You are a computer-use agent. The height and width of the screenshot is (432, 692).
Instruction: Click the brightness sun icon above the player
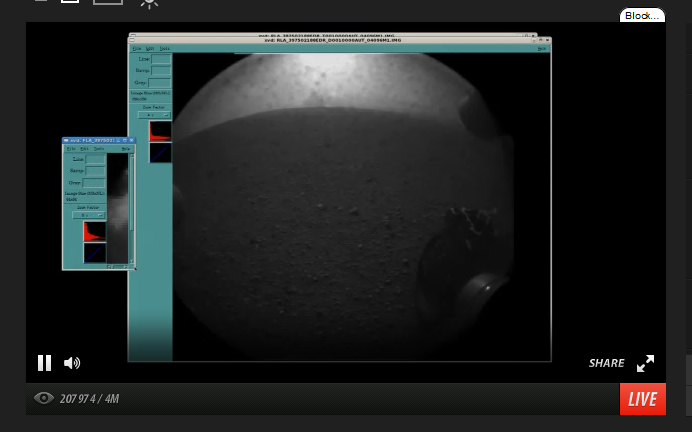pos(149,3)
